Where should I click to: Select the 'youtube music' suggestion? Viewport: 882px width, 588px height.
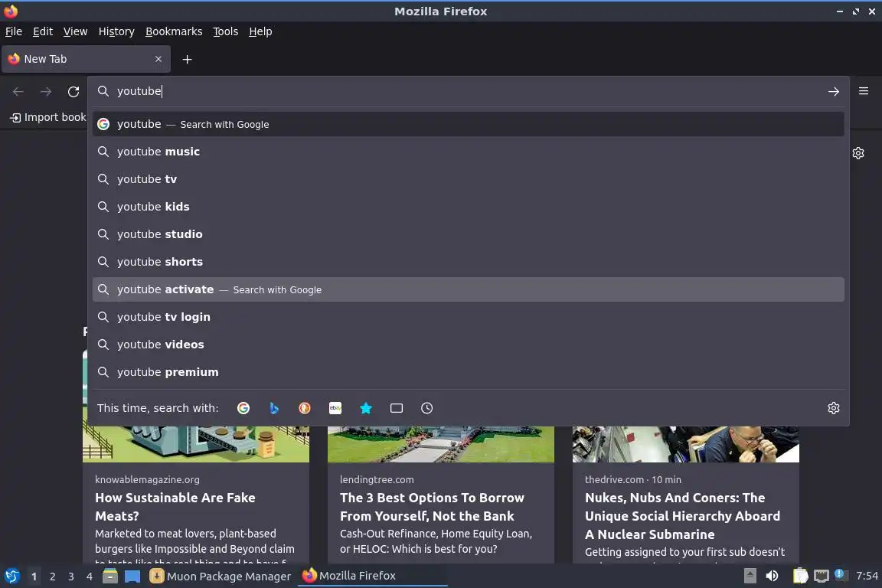(x=468, y=152)
